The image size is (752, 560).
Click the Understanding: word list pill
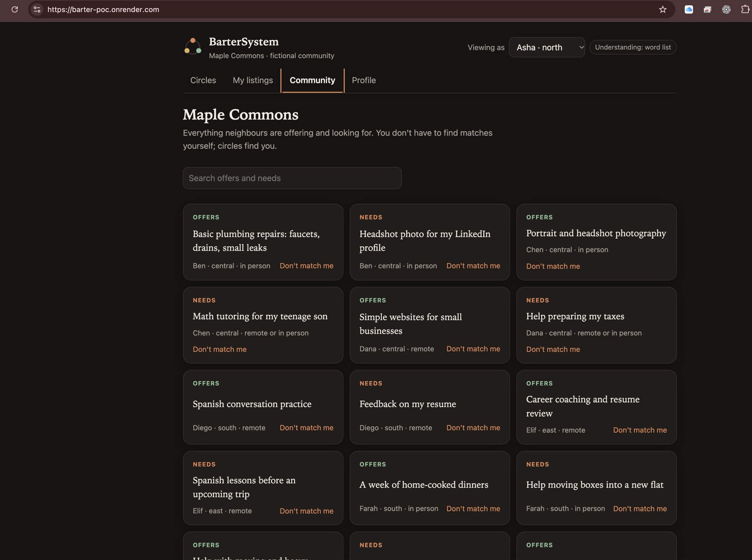click(x=633, y=47)
